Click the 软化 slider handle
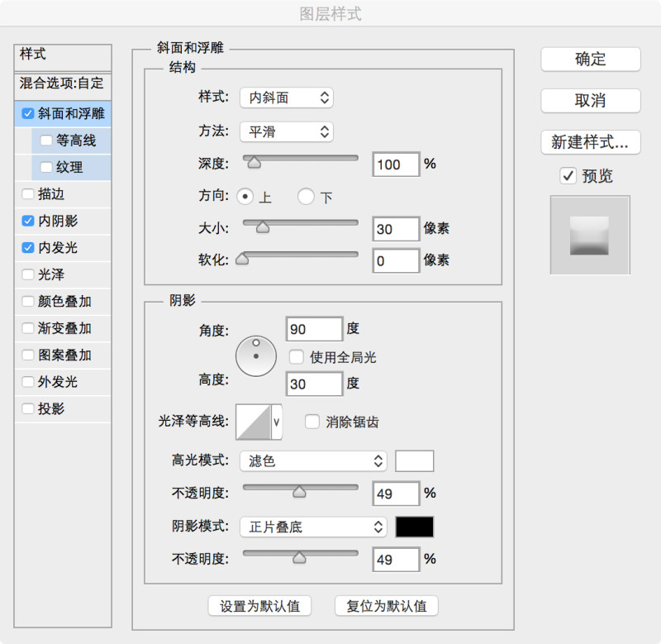The height and width of the screenshot is (644, 661). click(242, 259)
